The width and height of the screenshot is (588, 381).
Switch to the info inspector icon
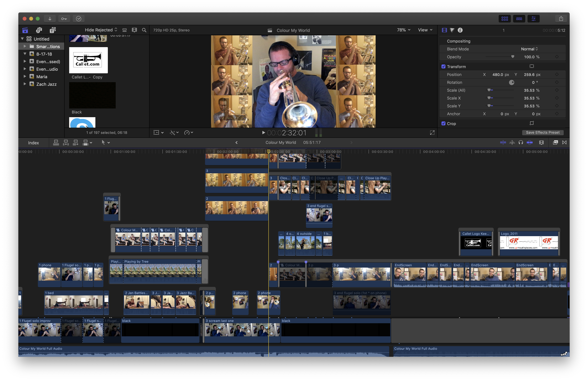pyautogui.click(x=460, y=30)
